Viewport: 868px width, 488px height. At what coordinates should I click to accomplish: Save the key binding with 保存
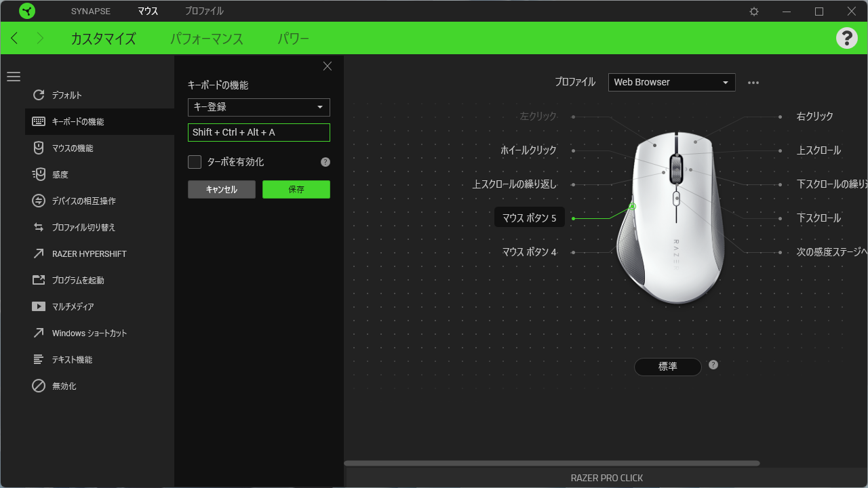[x=296, y=190]
